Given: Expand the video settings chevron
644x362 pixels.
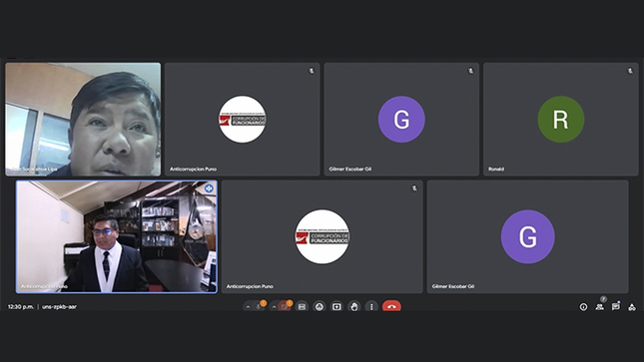Looking at the screenshot, I should [x=274, y=307].
